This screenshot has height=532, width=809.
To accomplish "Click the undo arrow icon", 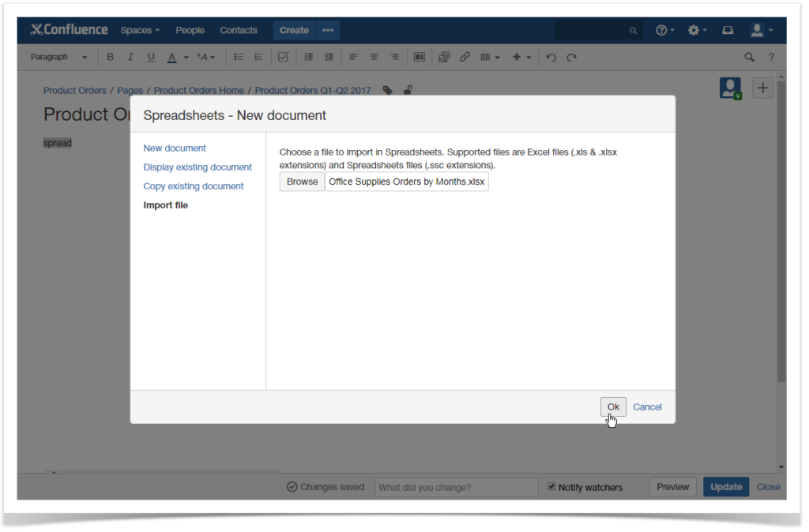I will 551,57.
